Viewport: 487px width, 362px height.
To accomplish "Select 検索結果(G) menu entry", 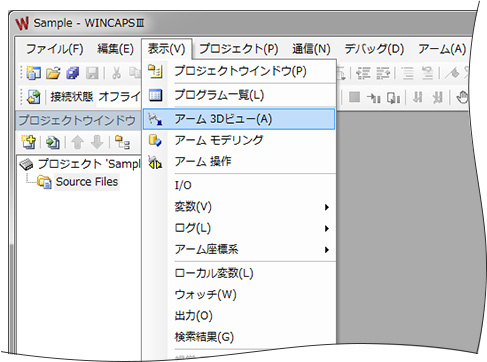I will tap(239, 337).
